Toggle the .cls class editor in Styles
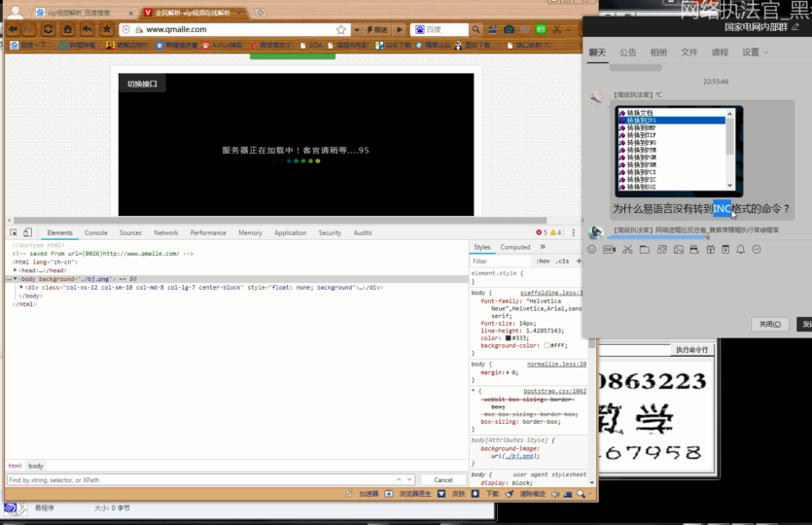 click(x=562, y=262)
